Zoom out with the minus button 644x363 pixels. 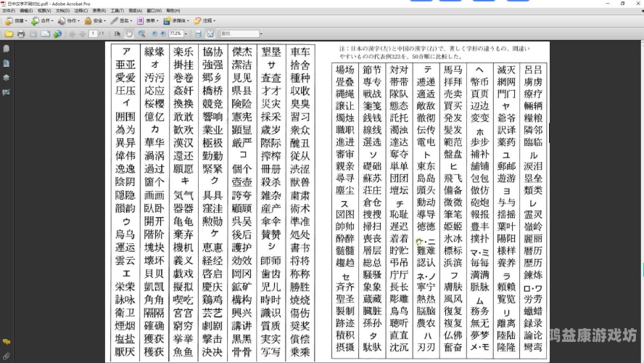click(x=154, y=33)
